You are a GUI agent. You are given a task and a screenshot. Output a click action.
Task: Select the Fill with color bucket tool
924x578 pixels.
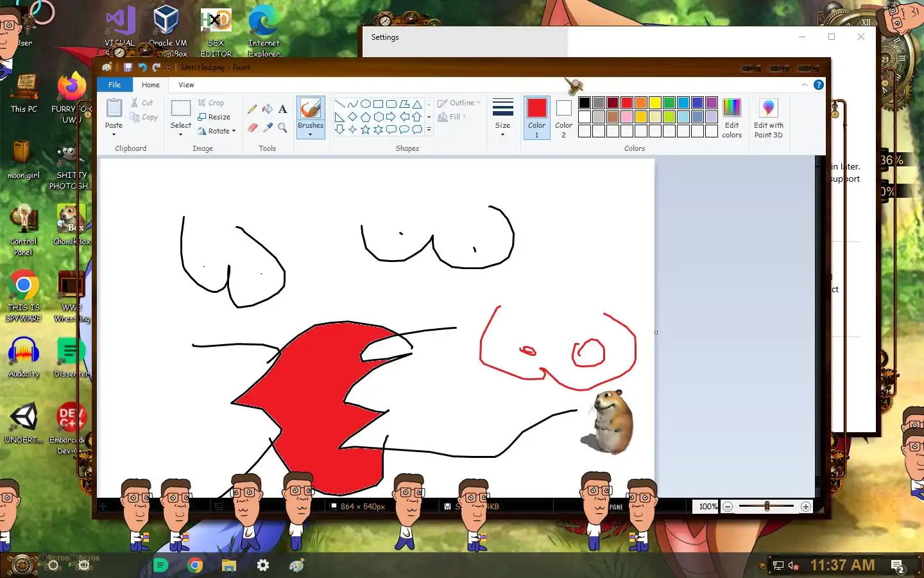(x=268, y=109)
